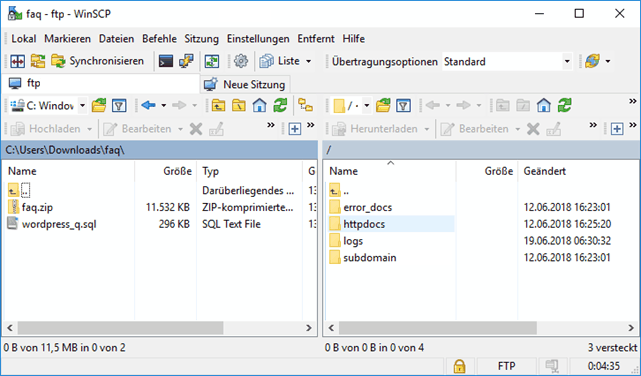This screenshot has width=641, height=376.
Task: Select the httpdocs remote folder
Action: click(357, 224)
